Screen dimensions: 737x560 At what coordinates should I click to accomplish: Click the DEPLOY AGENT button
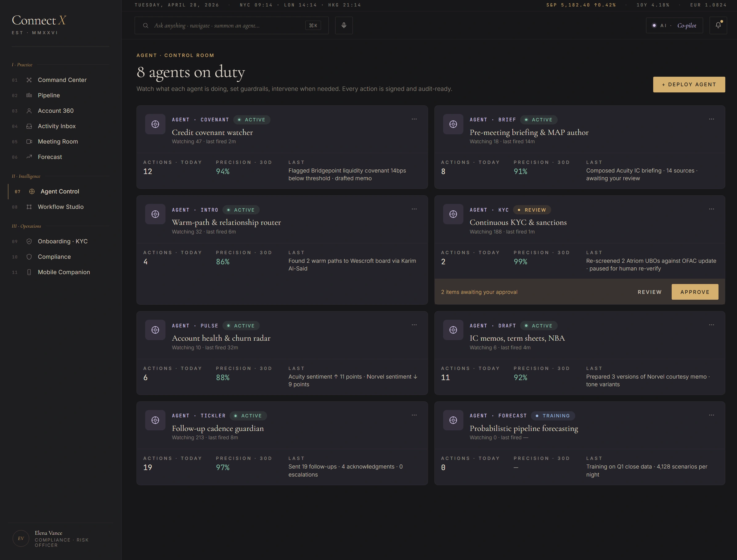coord(689,84)
